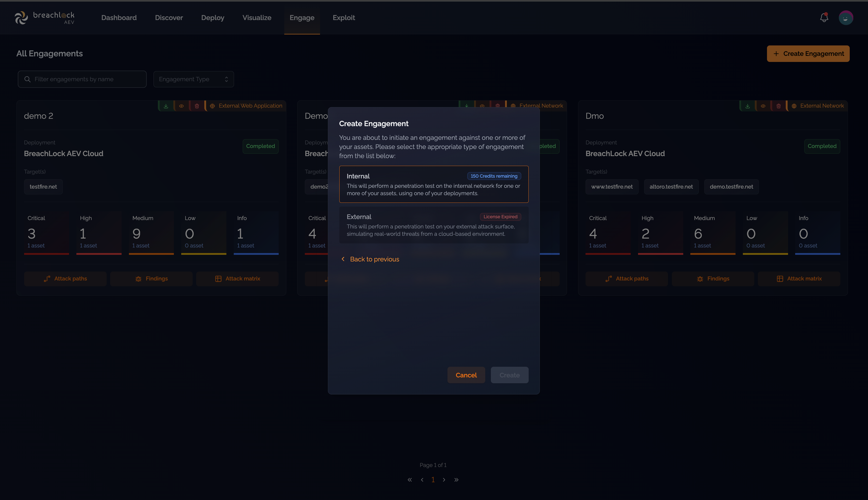Screen dimensions: 868x500
Task: Open the Dashboard tab
Action: point(119,18)
